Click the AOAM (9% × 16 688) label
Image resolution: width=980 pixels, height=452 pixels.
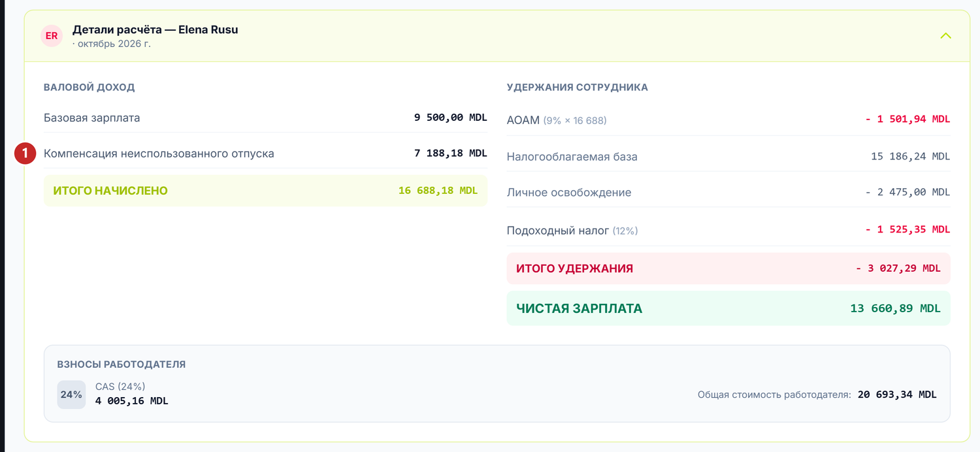[x=557, y=120]
